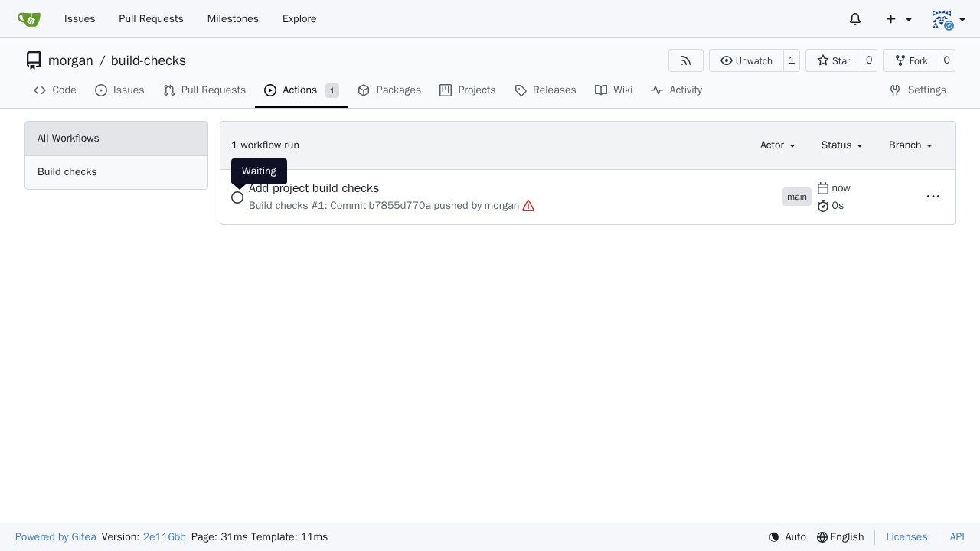Click the red warning triangle icon

pyautogui.click(x=528, y=206)
